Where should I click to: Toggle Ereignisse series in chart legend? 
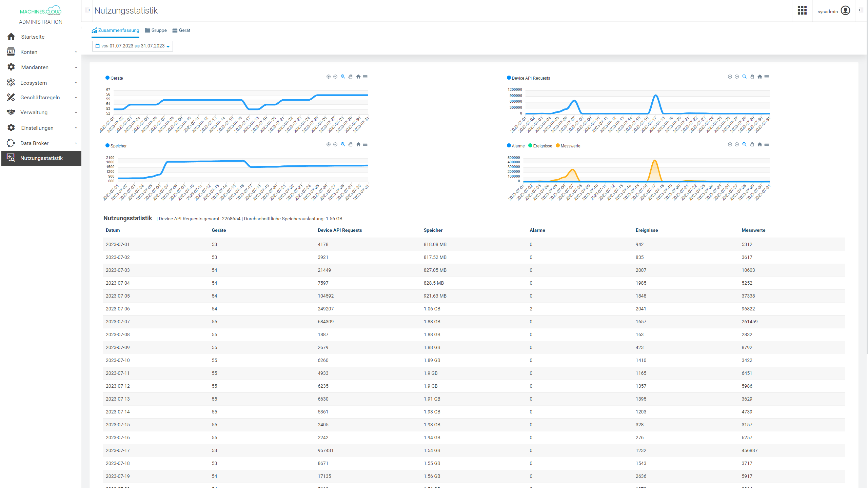pos(540,146)
